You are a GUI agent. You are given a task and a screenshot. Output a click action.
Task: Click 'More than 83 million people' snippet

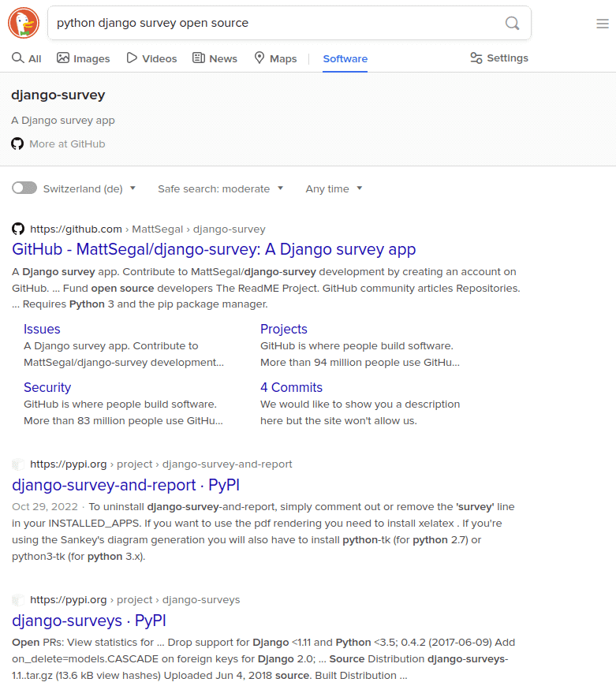coord(123,420)
